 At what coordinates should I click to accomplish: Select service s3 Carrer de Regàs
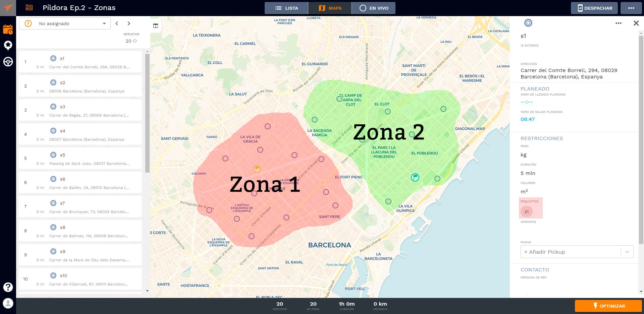(x=80, y=110)
